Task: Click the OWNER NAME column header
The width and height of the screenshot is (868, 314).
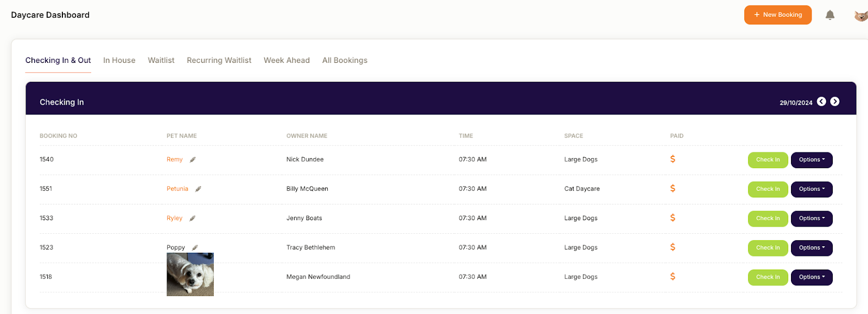Action: click(307, 136)
